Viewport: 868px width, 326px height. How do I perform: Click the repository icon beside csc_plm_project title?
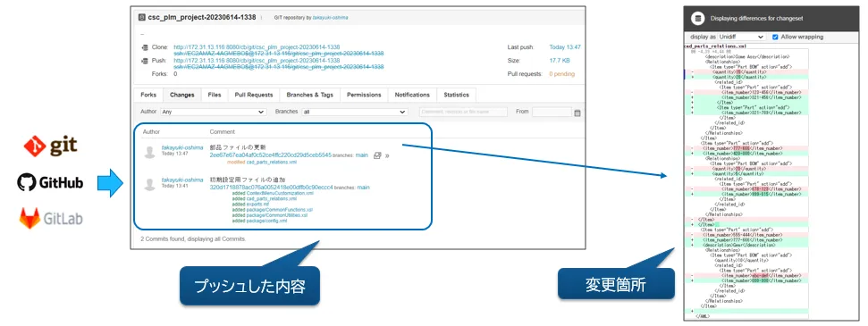pyautogui.click(x=142, y=17)
